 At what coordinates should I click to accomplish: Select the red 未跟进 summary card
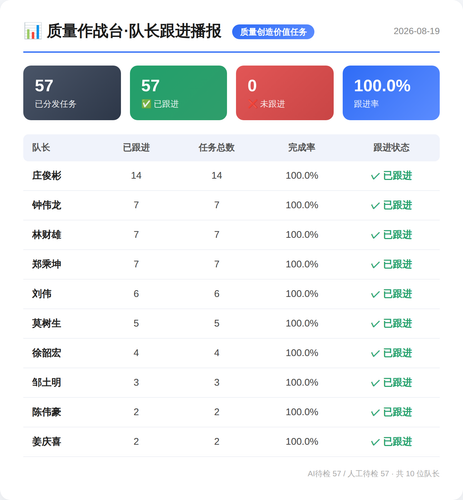(x=285, y=93)
